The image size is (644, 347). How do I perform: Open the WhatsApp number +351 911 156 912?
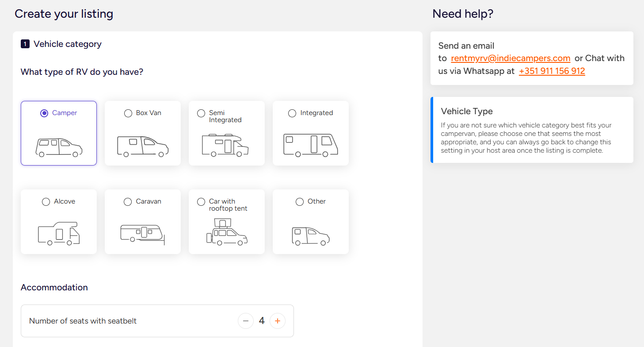(x=552, y=71)
